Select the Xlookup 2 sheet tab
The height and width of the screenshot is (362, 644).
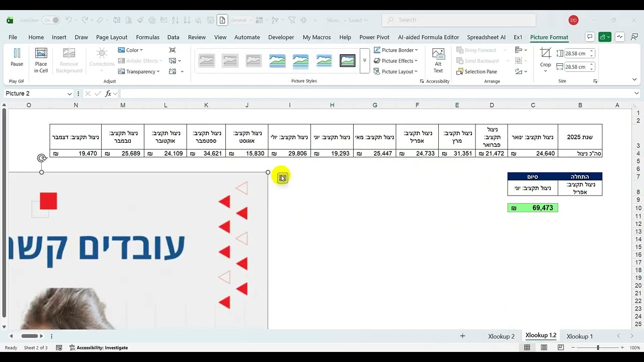point(501,336)
